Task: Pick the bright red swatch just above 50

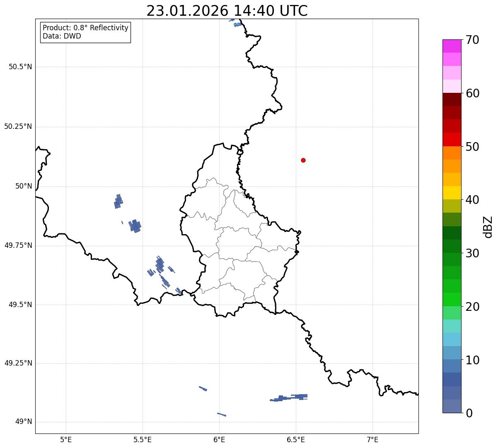Action: click(452, 139)
